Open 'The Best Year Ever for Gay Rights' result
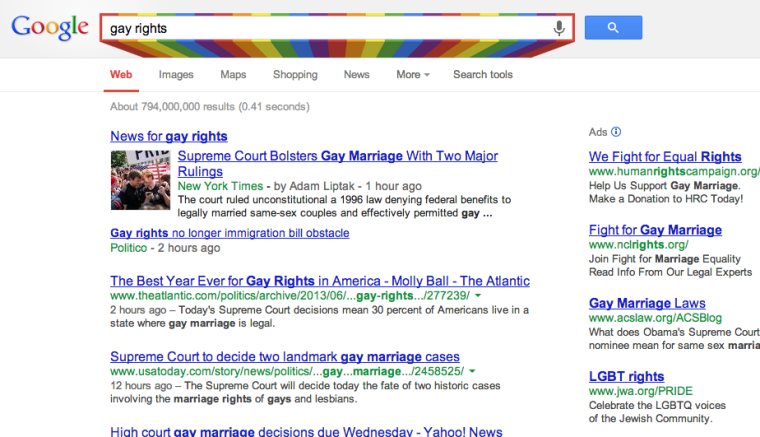760x437 pixels. [320, 281]
